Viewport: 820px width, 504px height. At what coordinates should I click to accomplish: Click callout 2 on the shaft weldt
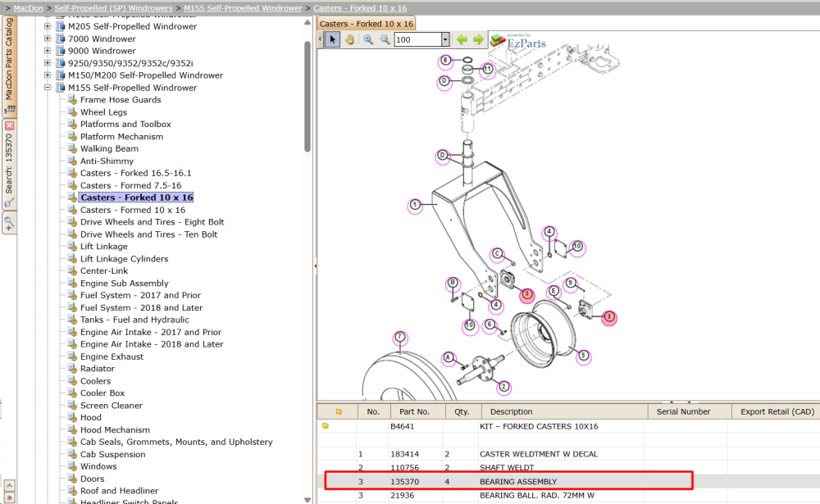click(503, 387)
